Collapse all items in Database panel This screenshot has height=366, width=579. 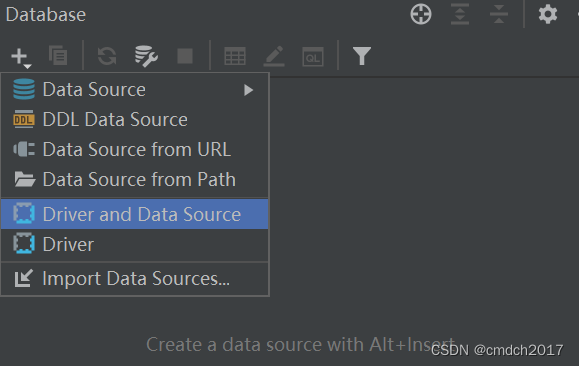click(x=499, y=14)
